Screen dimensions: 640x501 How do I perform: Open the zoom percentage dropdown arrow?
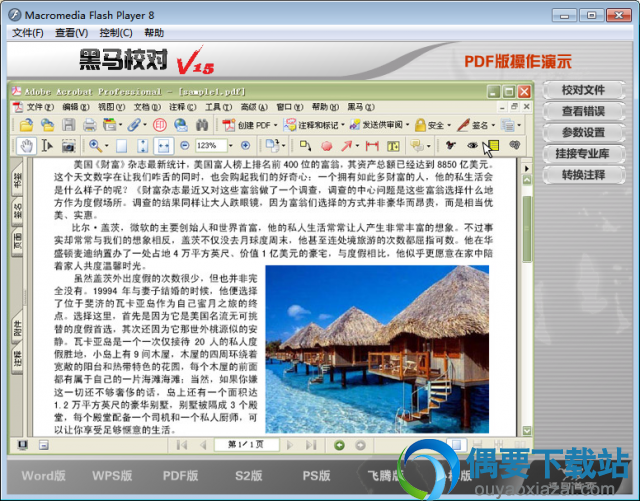point(231,145)
